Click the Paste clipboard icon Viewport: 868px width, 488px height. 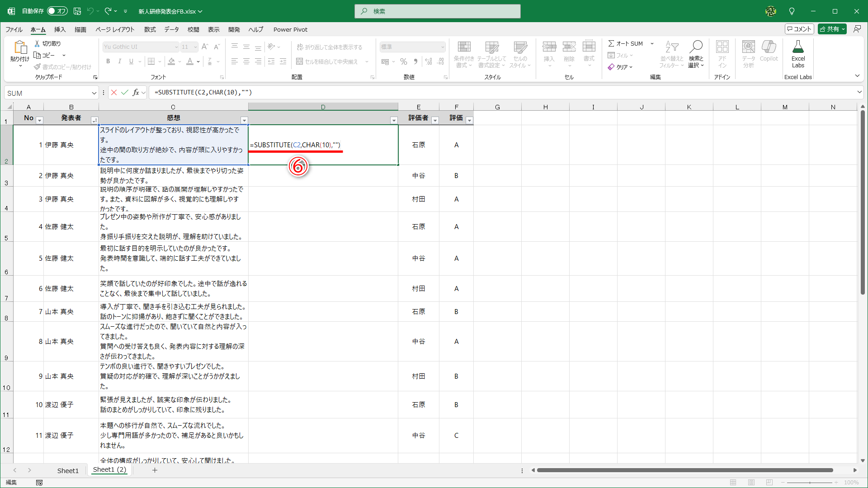pos(20,48)
